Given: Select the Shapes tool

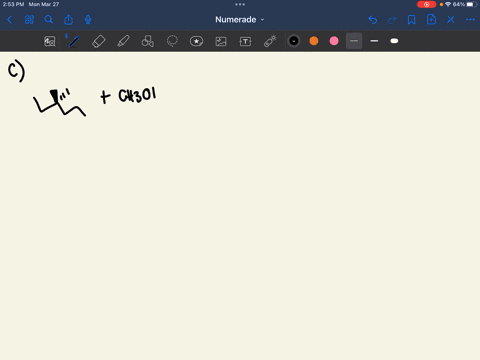Looking at the screenshot, I should coord(148,41).
